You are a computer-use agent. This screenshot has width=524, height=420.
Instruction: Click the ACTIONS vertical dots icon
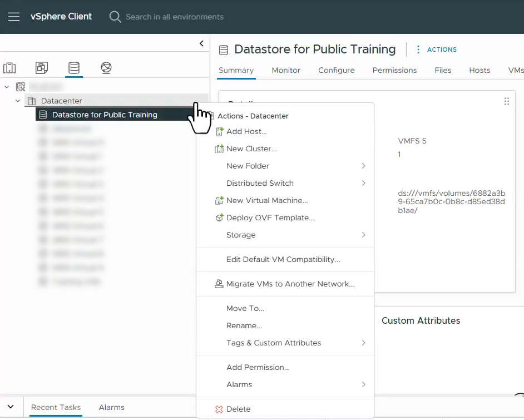(x=418, y=50)
